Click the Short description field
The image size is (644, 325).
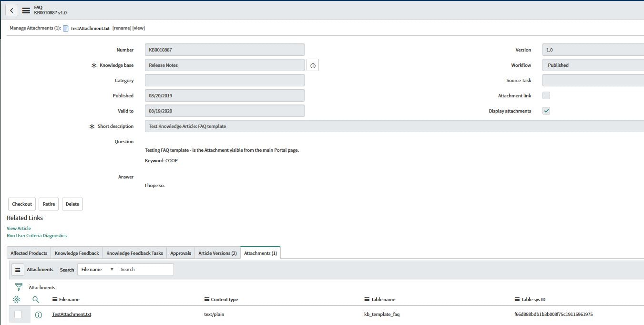click(394, 126)
